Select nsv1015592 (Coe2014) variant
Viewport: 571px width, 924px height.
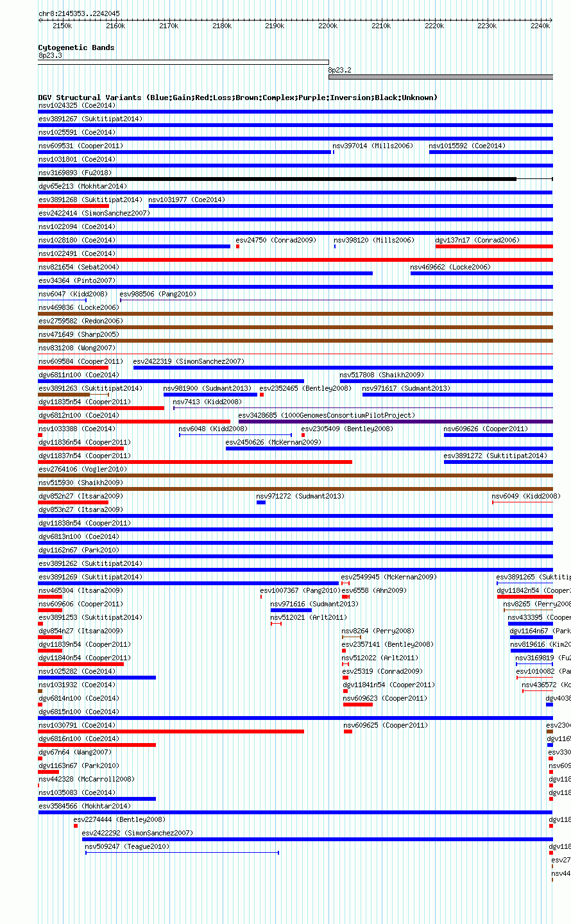pyautogui.click(x=491, y=152)
